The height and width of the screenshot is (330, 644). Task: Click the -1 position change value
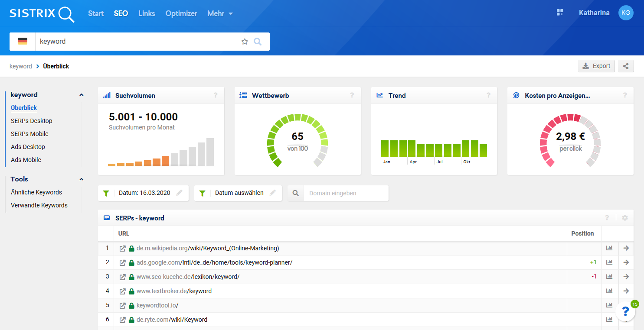point(594,277)
